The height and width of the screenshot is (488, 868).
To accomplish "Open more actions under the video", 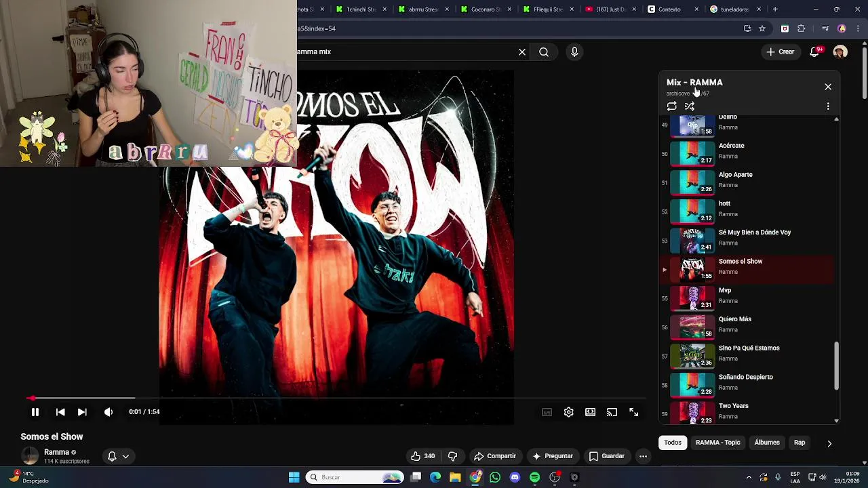I will click(x=643, y=456).
